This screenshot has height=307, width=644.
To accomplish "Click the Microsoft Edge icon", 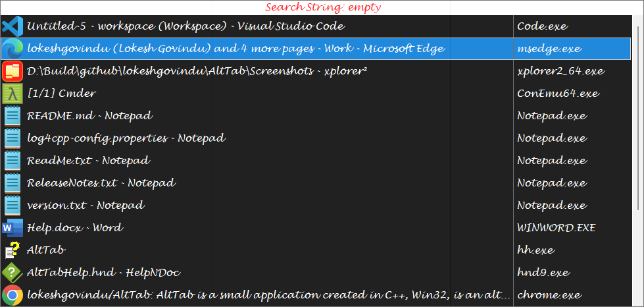I will [12, 49].
